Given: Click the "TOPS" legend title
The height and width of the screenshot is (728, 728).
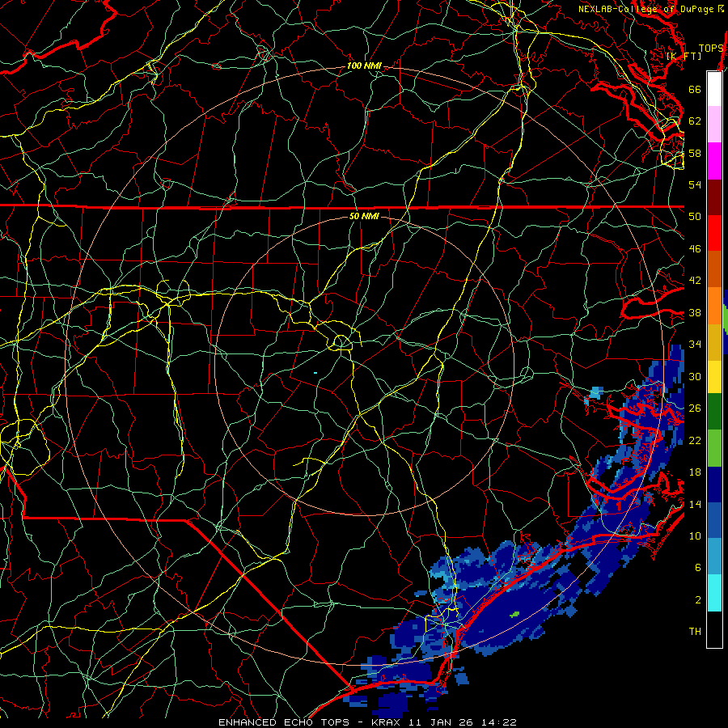Looking at the screenshot, I should tap(711, 49).
